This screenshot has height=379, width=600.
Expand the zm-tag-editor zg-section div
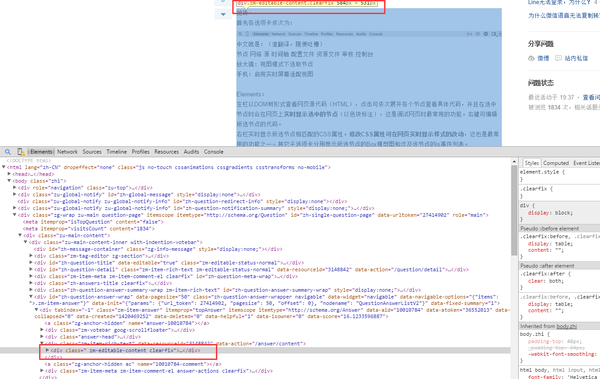tap(31, 256)
